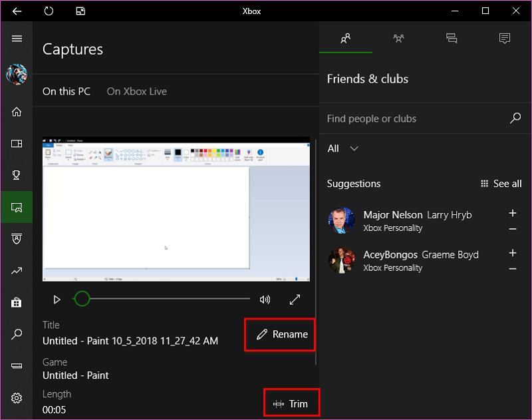
Task: Open Major Nelson profile picture
Action: coord(341,220)
